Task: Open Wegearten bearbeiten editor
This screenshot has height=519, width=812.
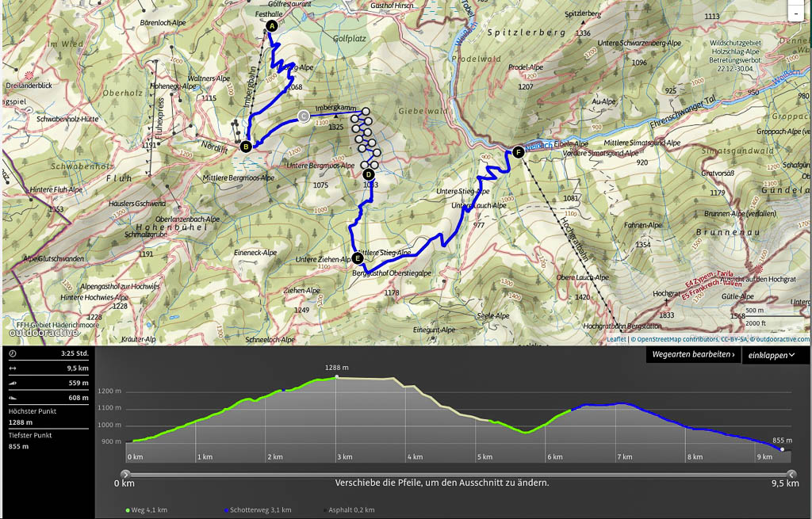Action: pyautogui.click(x=694, y=355)
